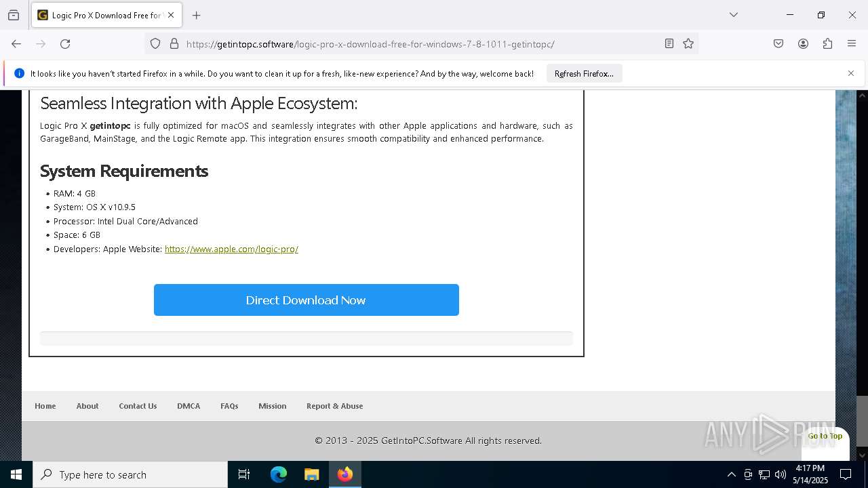The image size is (868, 488).
Task: Open a new tab with the plus button
Action: [197, 15]
